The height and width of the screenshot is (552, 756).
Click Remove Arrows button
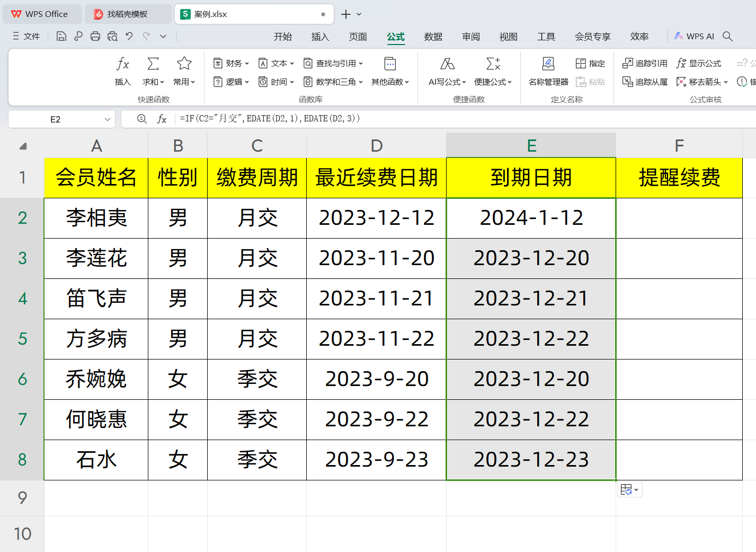pos(702,82)
